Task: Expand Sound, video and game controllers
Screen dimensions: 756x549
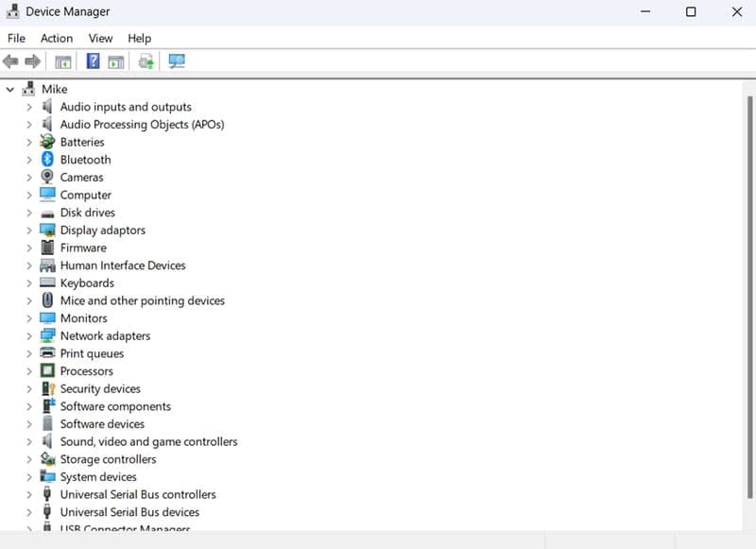Action: (x=27, y=441)
